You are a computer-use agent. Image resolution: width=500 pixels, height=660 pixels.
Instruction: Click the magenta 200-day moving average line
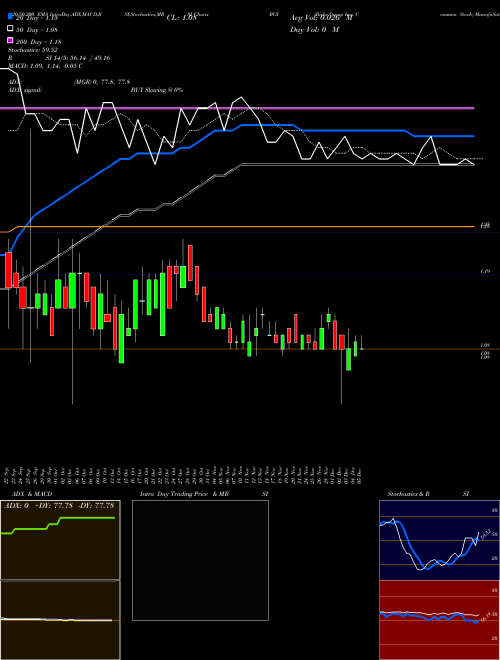237,108
